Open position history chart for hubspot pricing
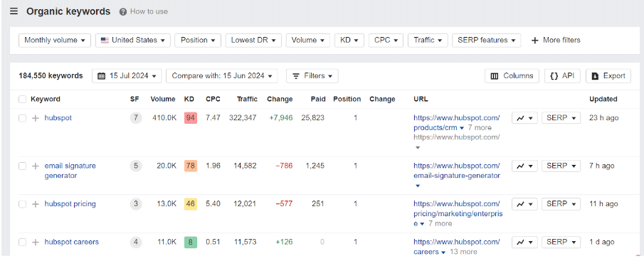 click(x=524, y=204)
